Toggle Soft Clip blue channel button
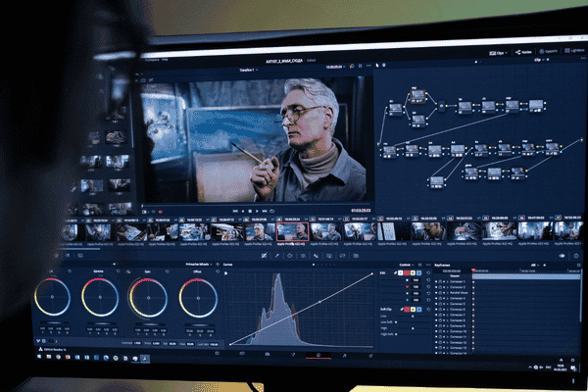The image size is (588, 392). pos(418,309)
